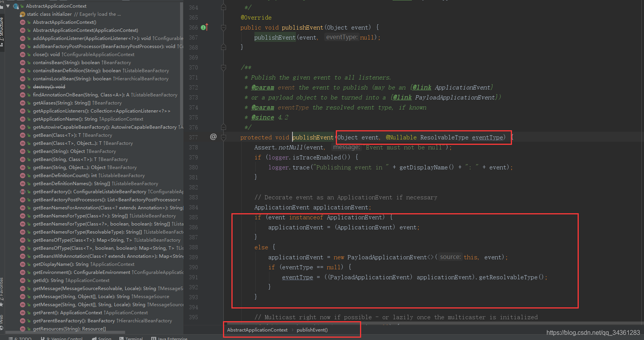
Task: Fold the protected publishEvent method at line 377
Action: [223, 137]
